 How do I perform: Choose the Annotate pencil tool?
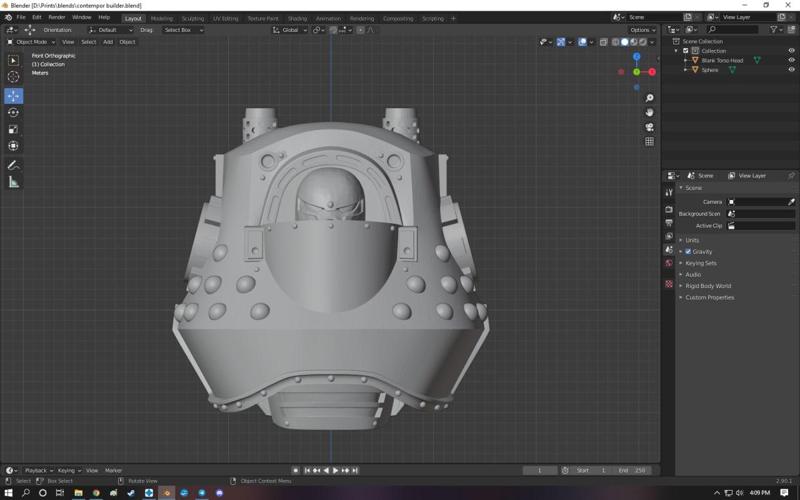13,164
